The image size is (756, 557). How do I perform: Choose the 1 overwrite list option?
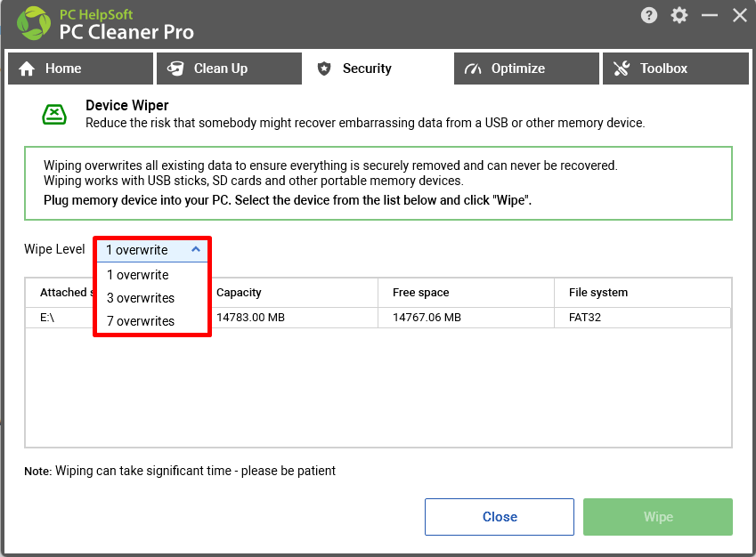tap(152, 275)
